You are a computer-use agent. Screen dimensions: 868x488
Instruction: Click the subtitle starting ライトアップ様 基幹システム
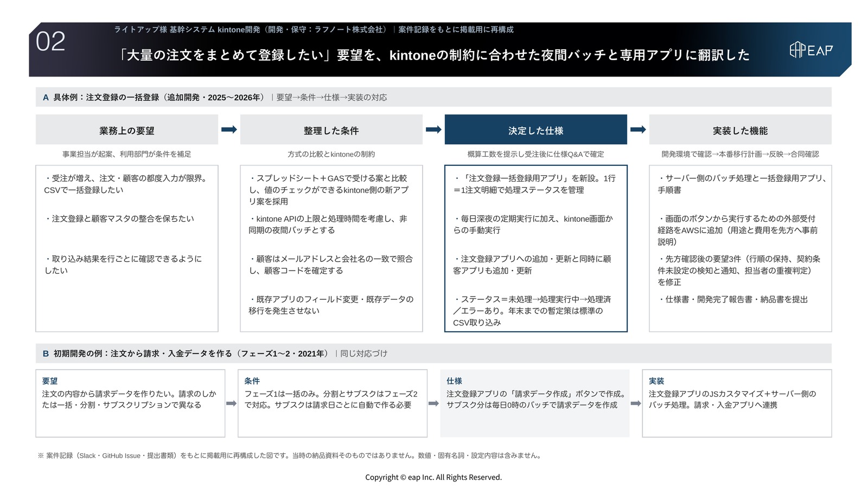[x=314, y=29]
